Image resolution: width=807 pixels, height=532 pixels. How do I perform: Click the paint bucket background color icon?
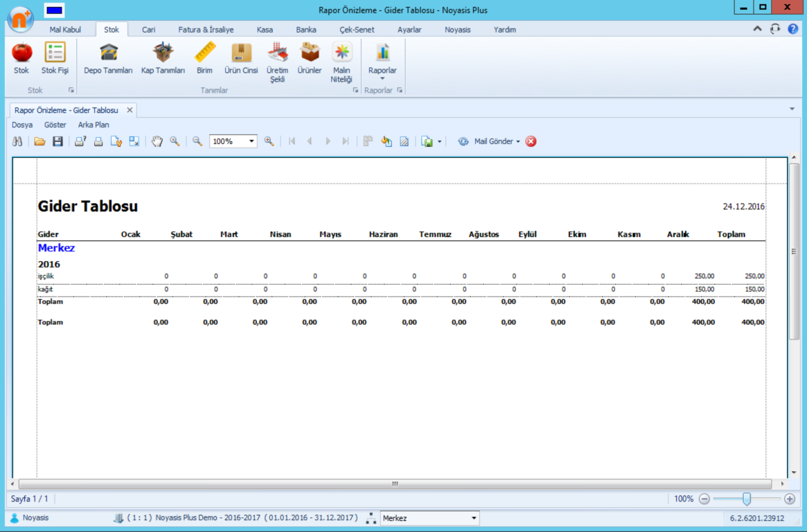click(387, 141)
